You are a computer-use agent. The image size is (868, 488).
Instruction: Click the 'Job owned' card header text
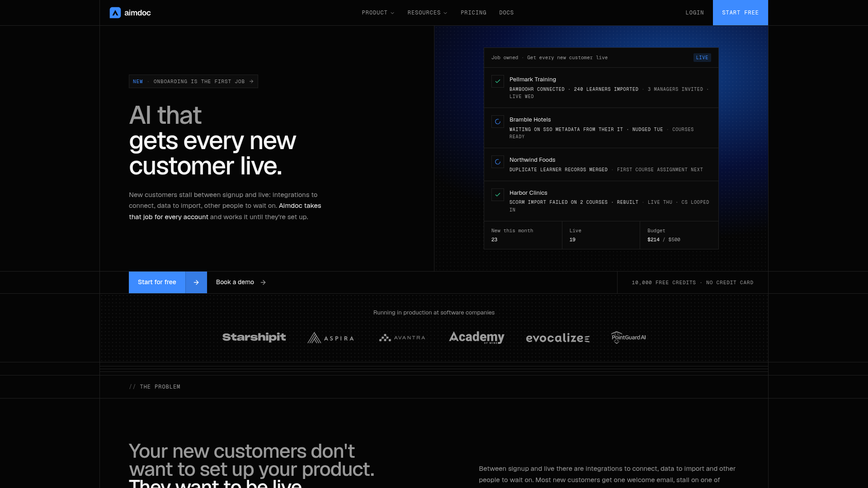click(505, 58)
